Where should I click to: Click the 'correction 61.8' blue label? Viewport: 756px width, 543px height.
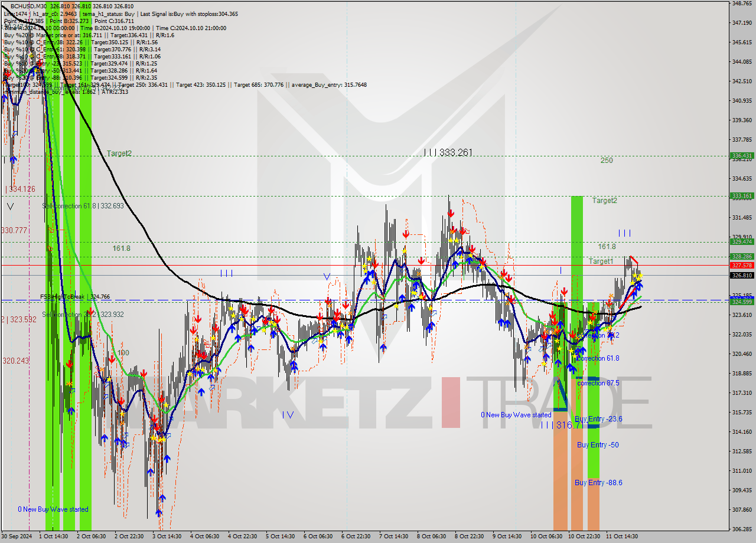(598, 358)
